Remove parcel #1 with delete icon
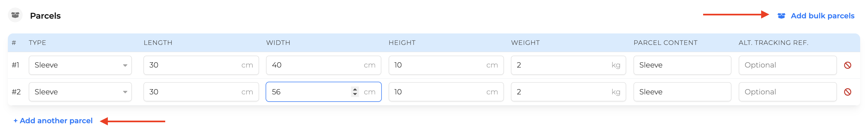Image resolution: width=868 pixels, height=137 pixels. pos(847,65)
